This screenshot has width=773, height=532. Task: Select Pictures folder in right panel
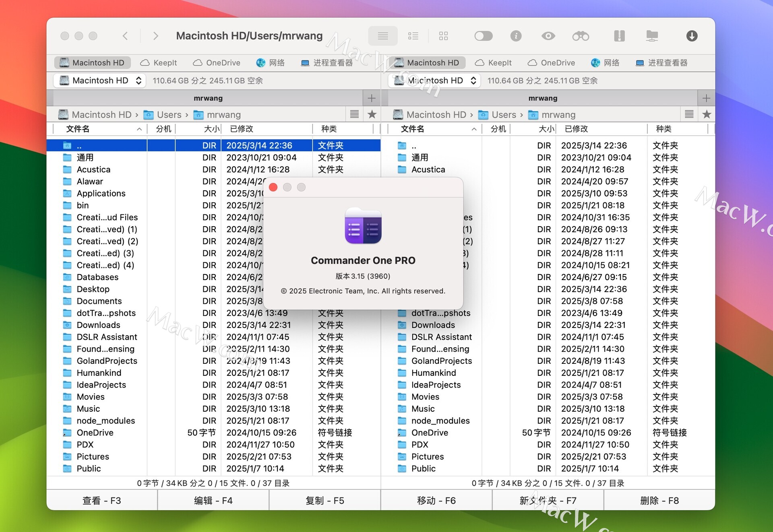pos(548,456)
